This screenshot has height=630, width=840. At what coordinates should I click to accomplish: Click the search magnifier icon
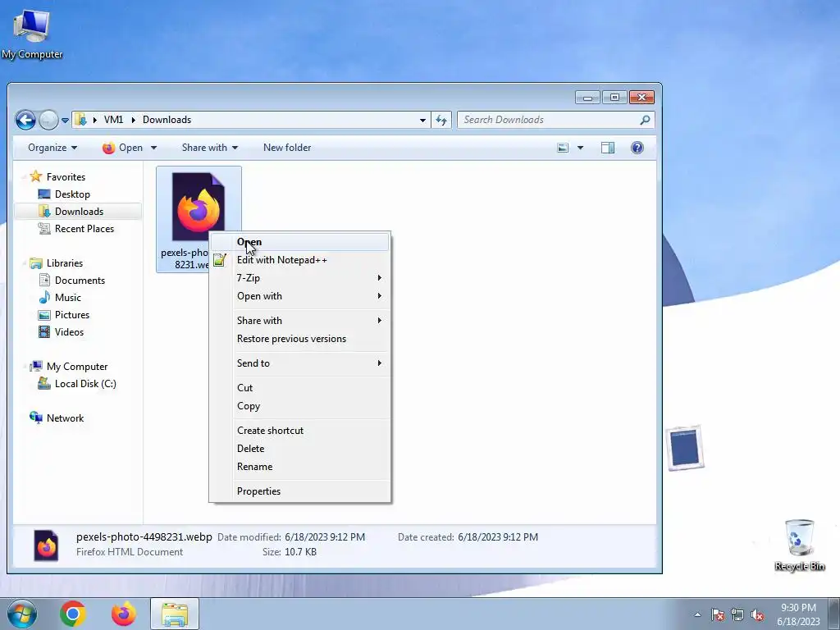coord(645,120)
